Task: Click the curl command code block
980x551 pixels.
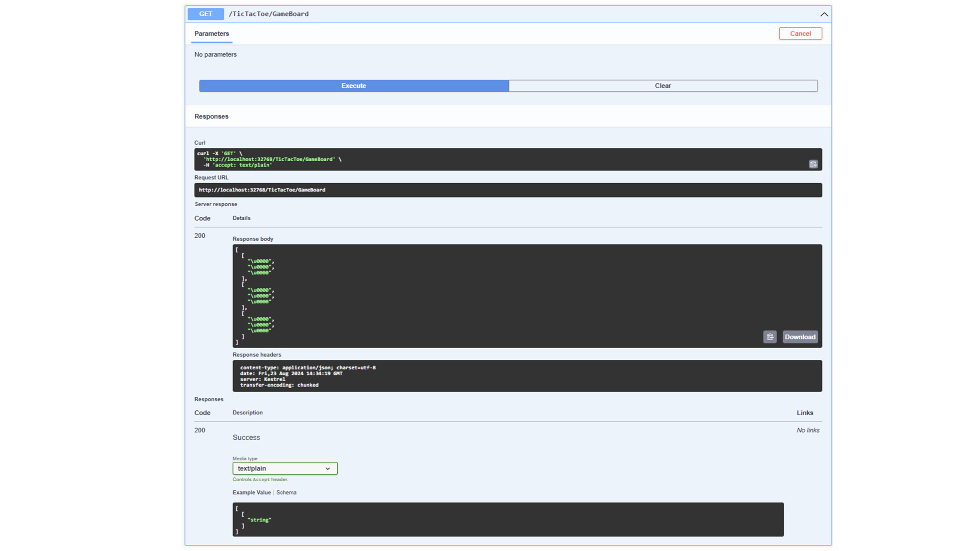Action: click(508, 159)
